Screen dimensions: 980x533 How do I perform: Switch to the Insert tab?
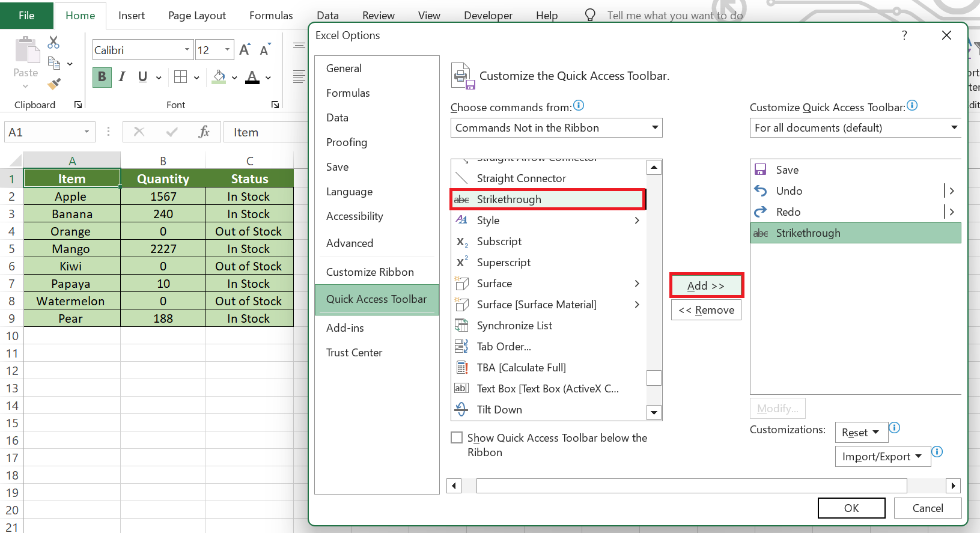[x=132, y=16]
